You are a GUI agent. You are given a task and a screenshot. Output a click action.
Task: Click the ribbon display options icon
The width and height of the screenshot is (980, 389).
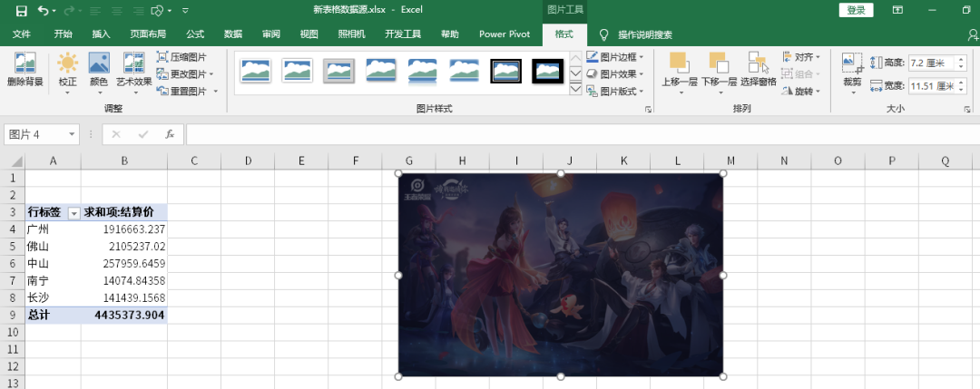(897, 10)
